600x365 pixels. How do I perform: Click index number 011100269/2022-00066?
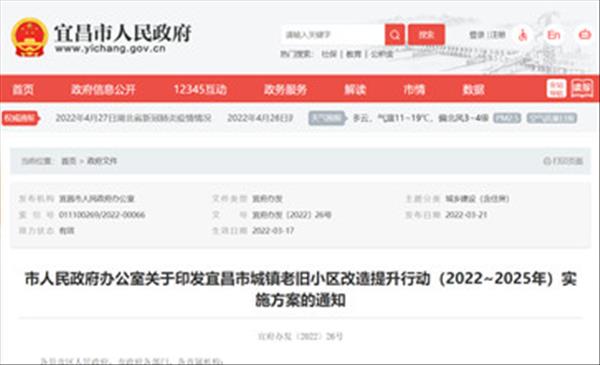(x=102, y=215)
